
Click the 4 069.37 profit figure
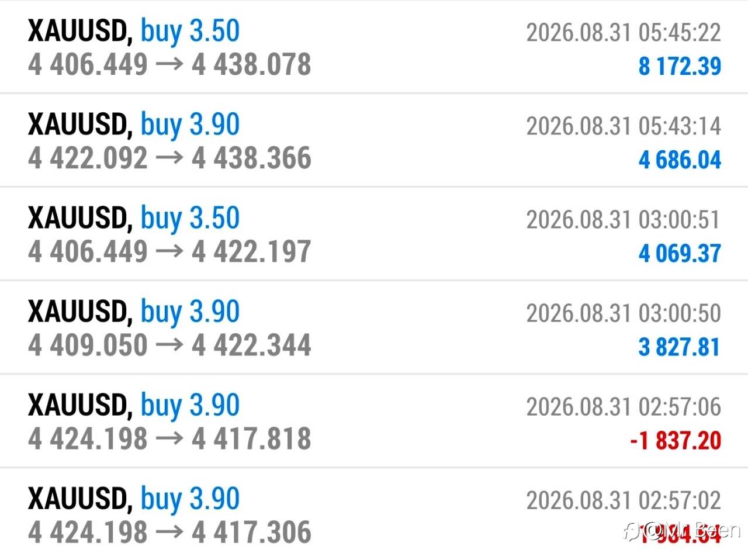[680, 253]
